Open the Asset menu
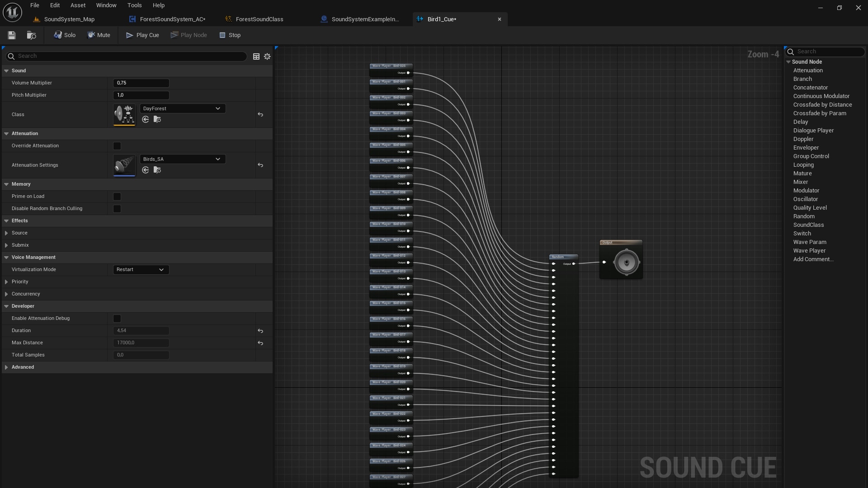868x488 pixels. pyautogui.click(x=78, y=5)
